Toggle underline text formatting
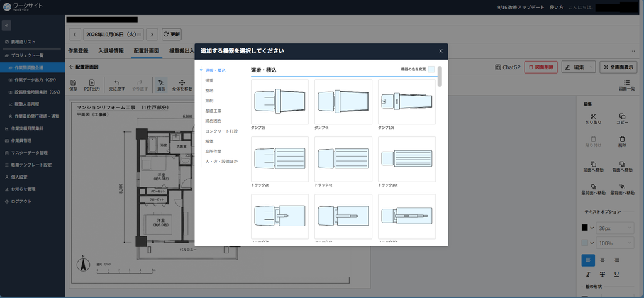This screenshot has width=644, height=298. coord(616,273)
